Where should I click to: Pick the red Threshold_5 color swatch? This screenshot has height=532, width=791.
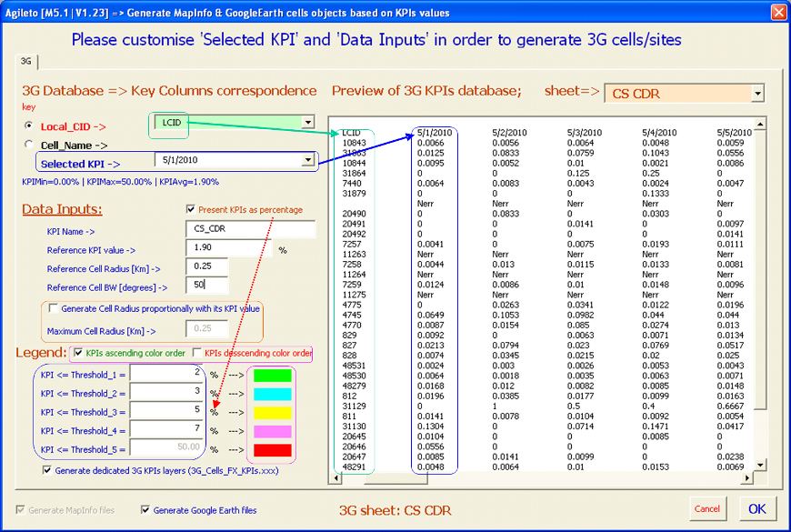pos(273,449)
